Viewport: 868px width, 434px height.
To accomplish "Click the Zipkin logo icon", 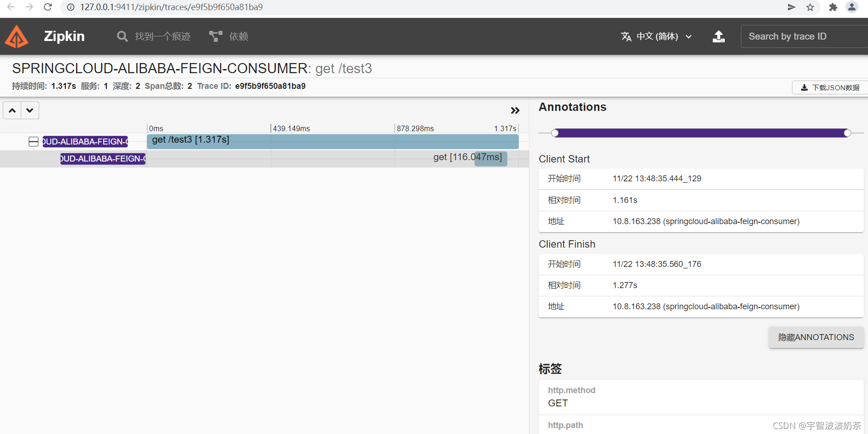I will [17, 36].
